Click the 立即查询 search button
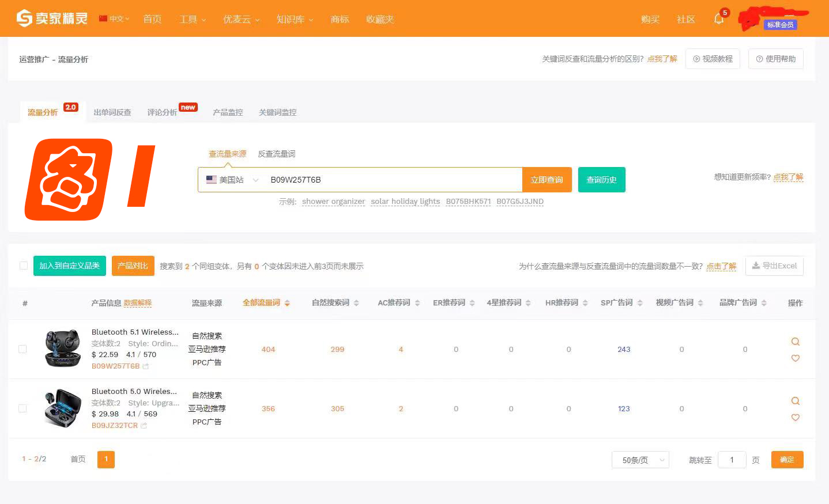This screenshot has height=504, width=829. point(547,179)
